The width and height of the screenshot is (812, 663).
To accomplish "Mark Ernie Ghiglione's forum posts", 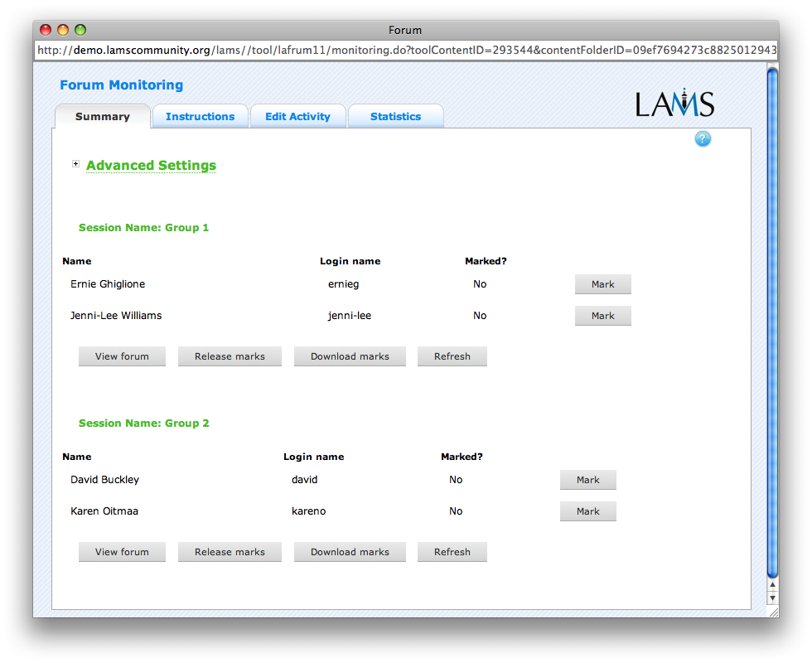I will pos(602,284).
